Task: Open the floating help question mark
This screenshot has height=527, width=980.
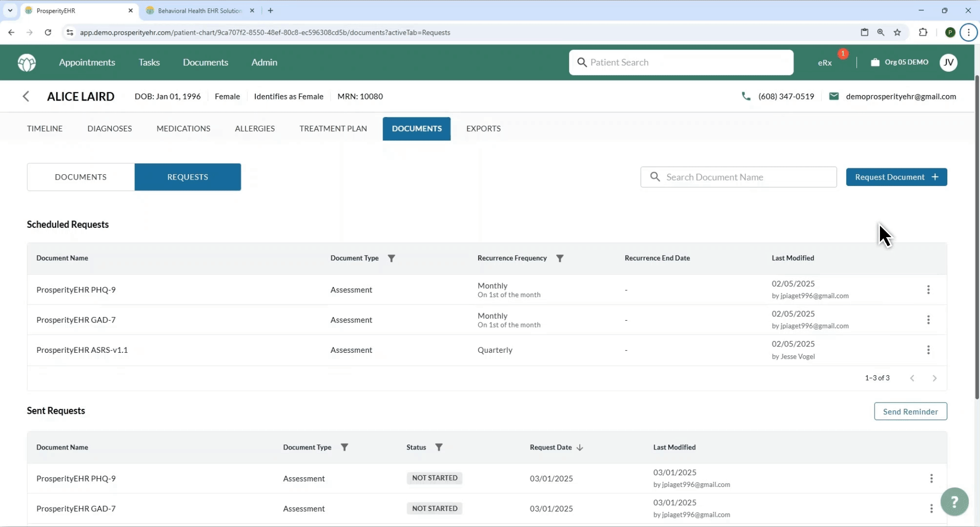Action: tap(954, 502)
